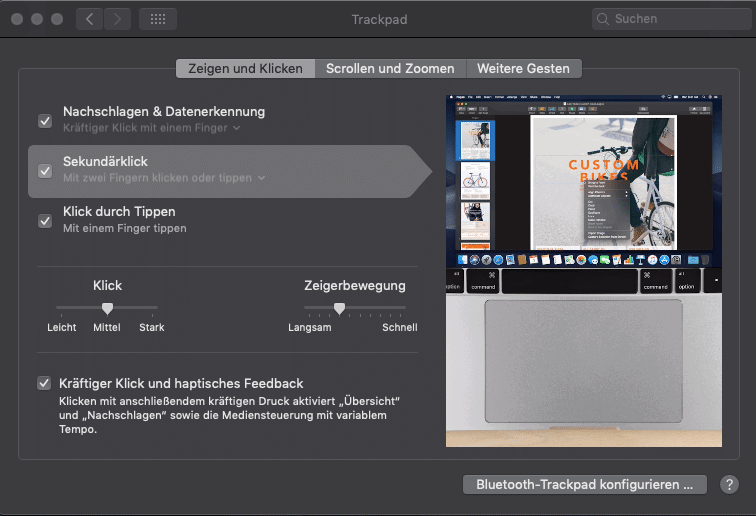Minimize the Trackpad window

[x=37, y=19]
